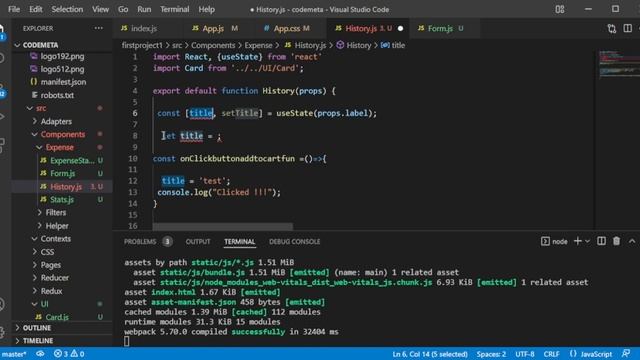The height and width of the screenshot is (360, 640).
Task: Open Card.js in the explorer
Action: (x=57, y=317)
